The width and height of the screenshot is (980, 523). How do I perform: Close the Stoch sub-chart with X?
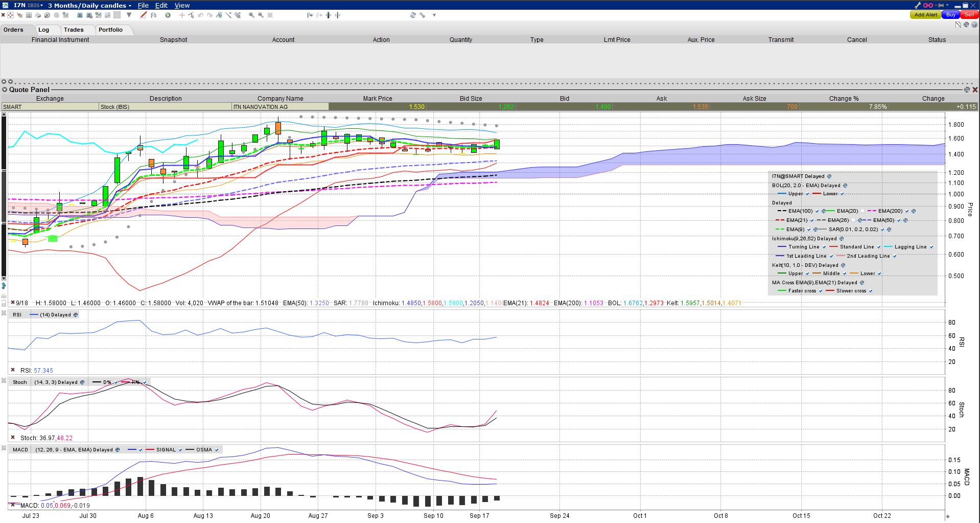click(x=4, y=380)
